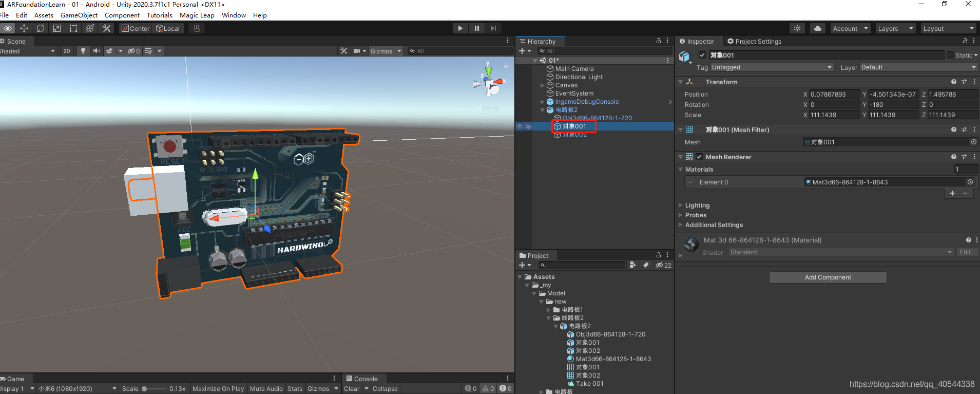Open Mesh Filter preset settings icon

(x=964, y=129)
